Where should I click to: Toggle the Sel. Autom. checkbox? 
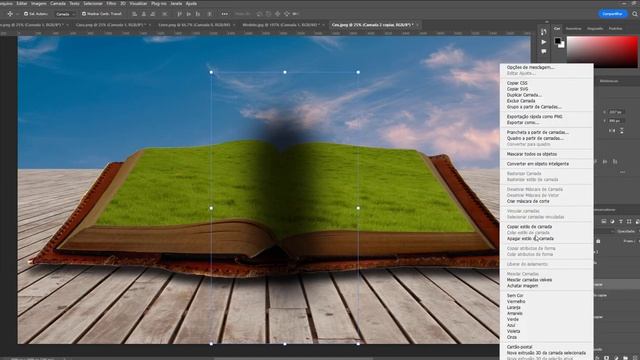tap(26, 14)
